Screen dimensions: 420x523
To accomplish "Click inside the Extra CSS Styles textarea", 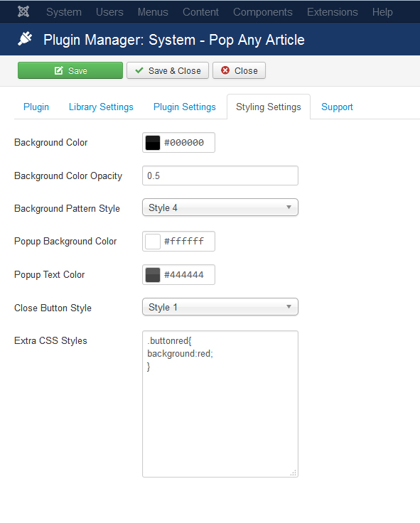I will point(220,404).
